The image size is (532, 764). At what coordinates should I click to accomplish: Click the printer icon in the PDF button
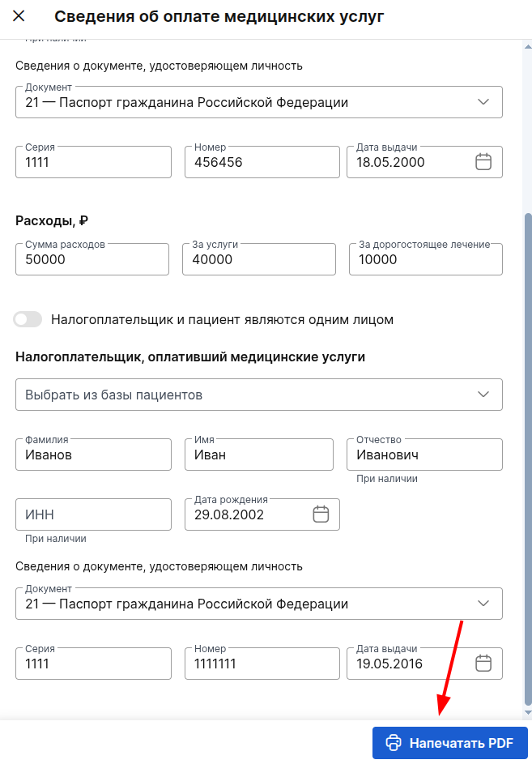coord(394,742)
